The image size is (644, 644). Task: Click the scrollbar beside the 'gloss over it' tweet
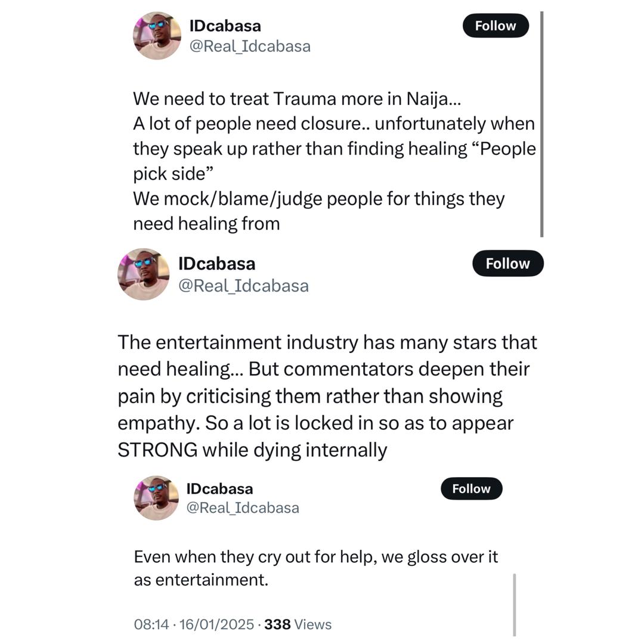514,605
